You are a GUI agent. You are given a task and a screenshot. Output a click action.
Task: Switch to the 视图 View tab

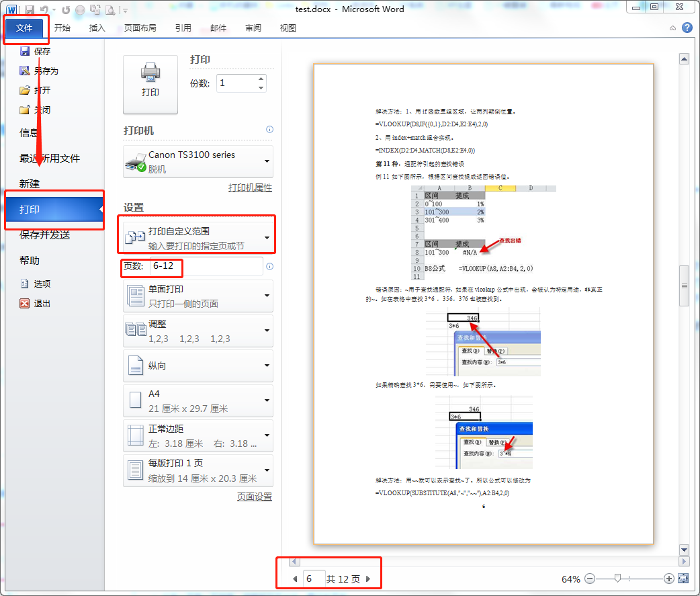[288, 28]
